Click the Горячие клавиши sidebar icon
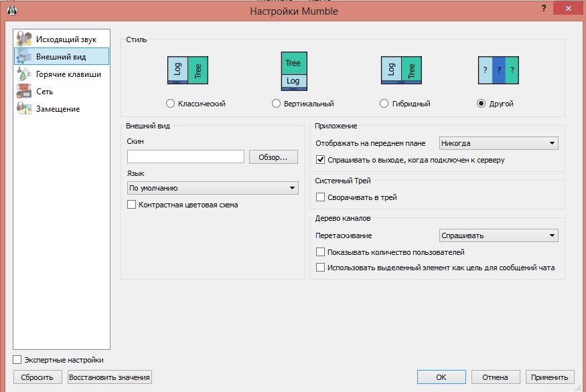The image size is (586, 392). click(24, 74)
